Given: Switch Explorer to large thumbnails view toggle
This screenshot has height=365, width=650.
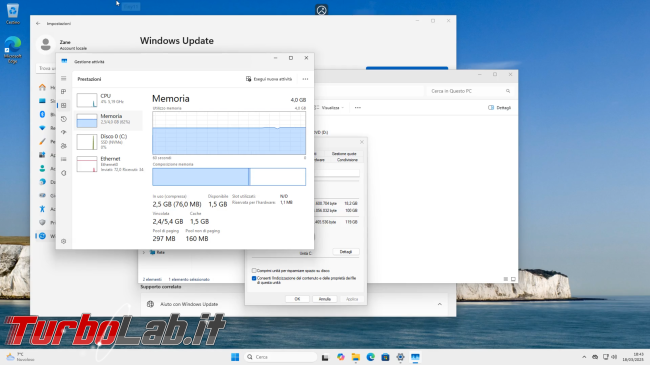Looking at the screenshot, I should [x=513, y=279].
